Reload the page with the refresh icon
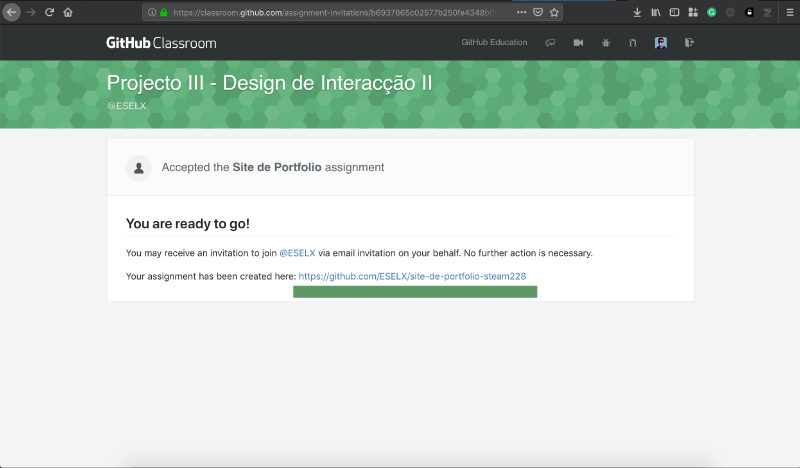Screen dimensions: 800x468 [x=49, y=12]
